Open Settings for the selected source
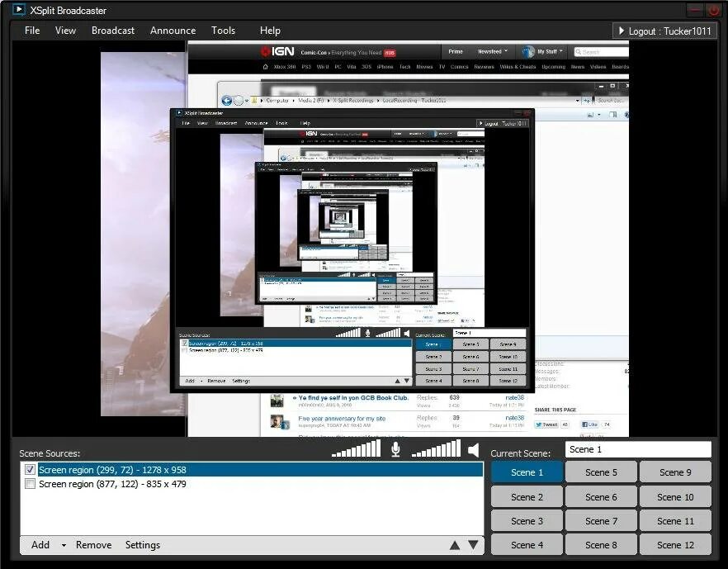Image resolution: width=728 pixels, height=569 pixels. tap(142, 545)
